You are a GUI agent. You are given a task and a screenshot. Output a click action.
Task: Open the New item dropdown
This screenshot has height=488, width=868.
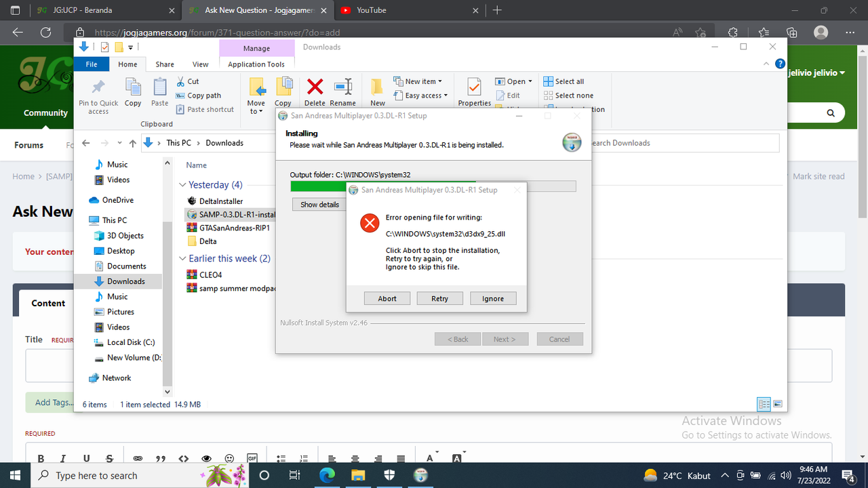417,81
